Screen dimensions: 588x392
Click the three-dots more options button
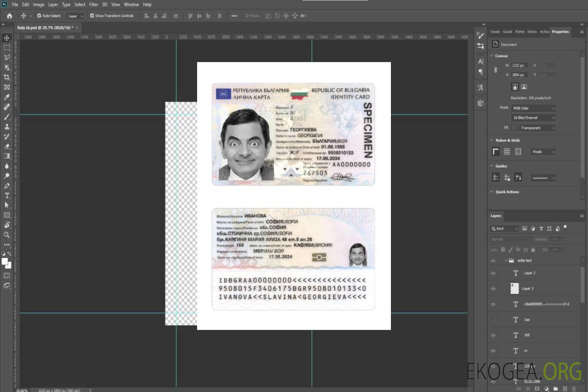234,16
